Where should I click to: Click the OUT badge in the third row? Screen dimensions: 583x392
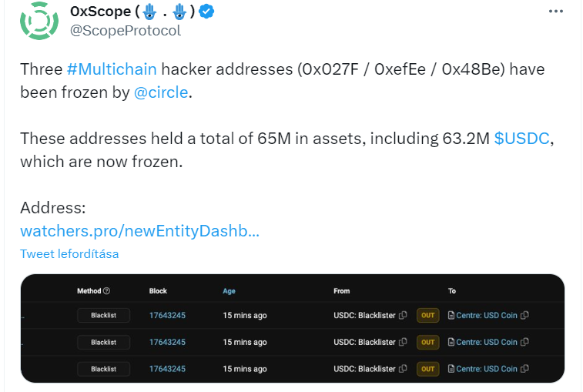pyautogui.click(x=428, y=369)
